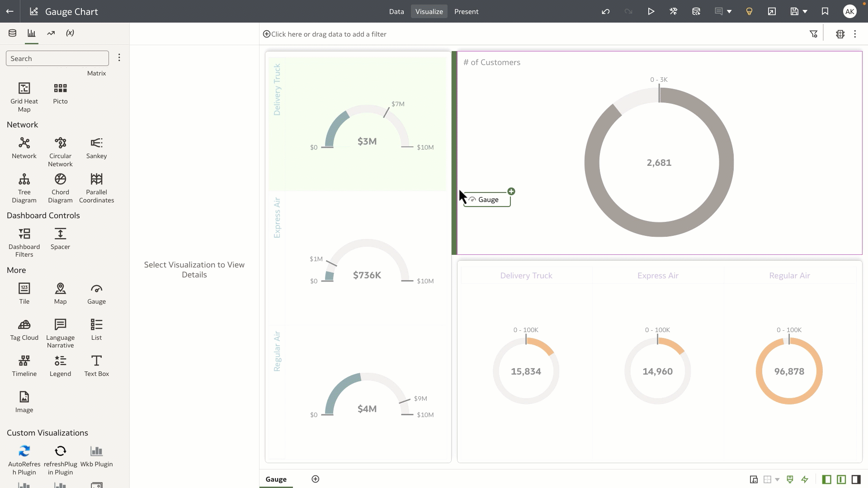Click the Gauge visualization icon

tap(96, 289)
